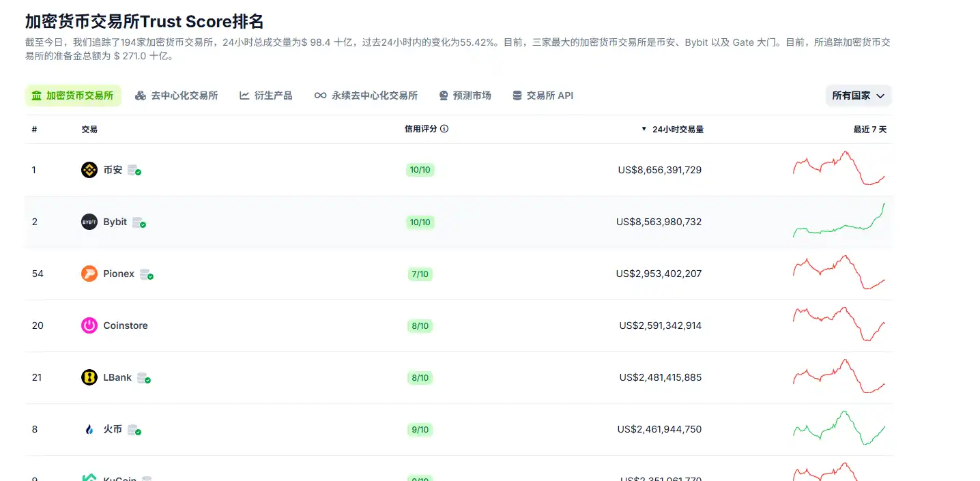Click Bybit's green 7-day sparkline chart
This screenshot has height=481, width=980.
click(x=839, y=222)
